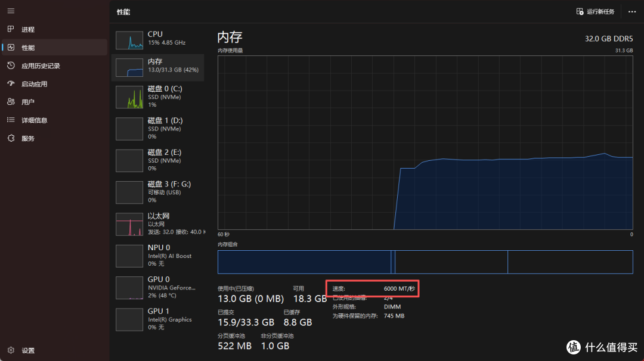Click the 8.8 GB cached value
Screen dimensions: 644x361
pos(298,322)
